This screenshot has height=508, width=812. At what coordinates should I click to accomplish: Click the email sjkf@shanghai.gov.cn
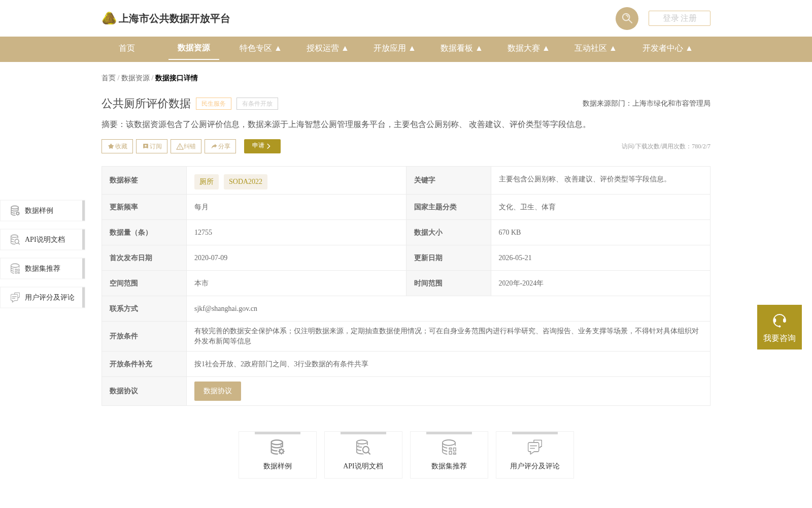click(226, 309)
